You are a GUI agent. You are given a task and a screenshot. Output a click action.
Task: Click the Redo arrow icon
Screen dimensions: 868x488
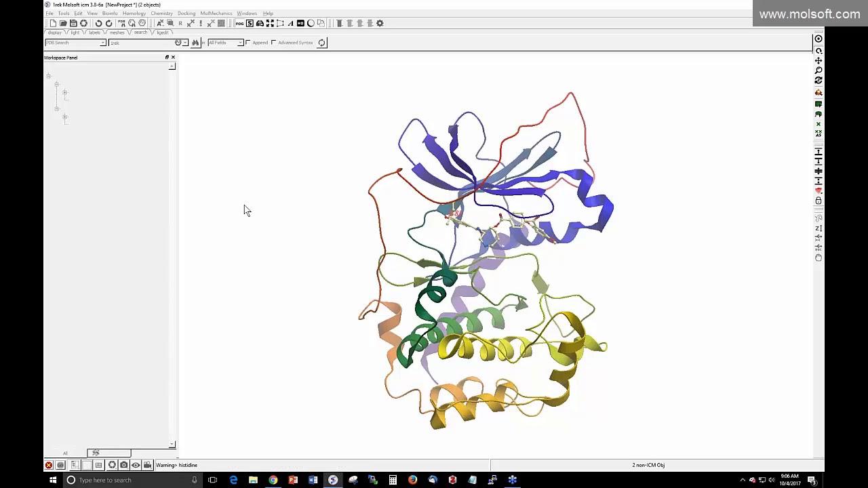[108, 23]
